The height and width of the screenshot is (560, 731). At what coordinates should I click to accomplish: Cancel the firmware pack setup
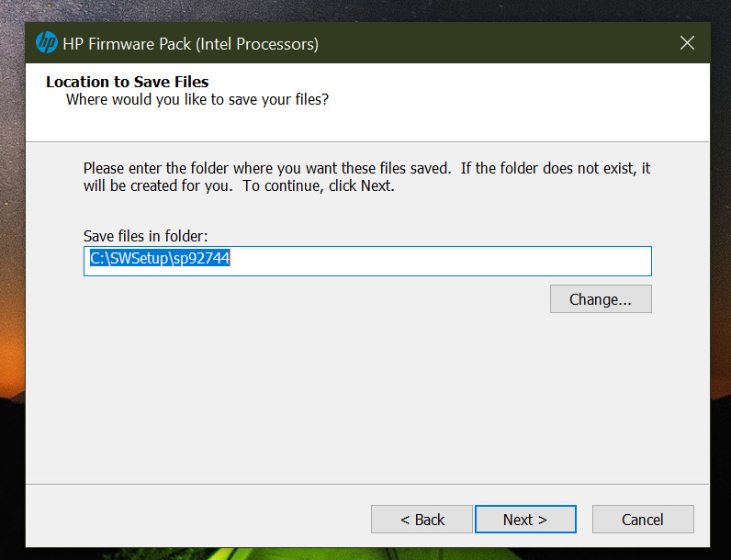643,520
